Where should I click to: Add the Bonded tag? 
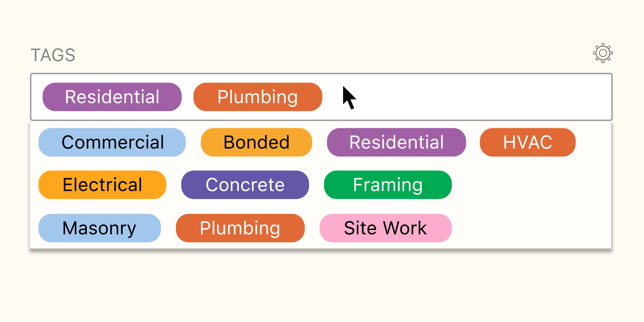(256, 142)
